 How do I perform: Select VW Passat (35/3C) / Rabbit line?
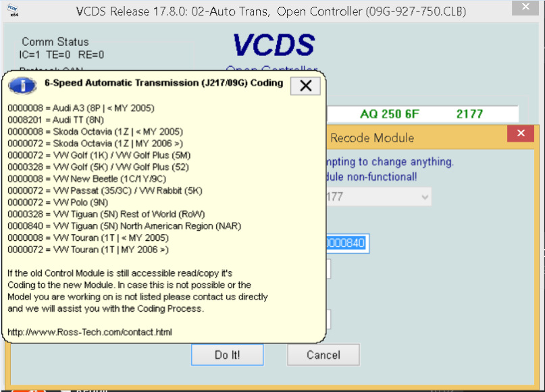[105, 191]
